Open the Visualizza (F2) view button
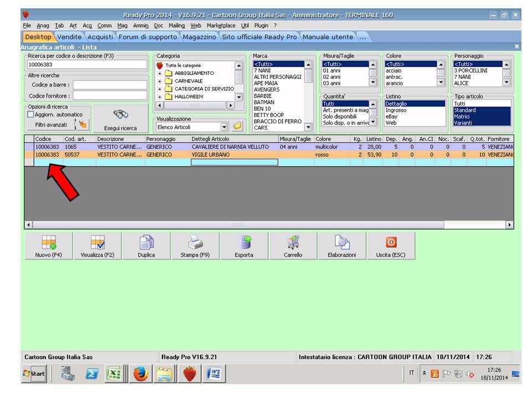 click(98, 246)
